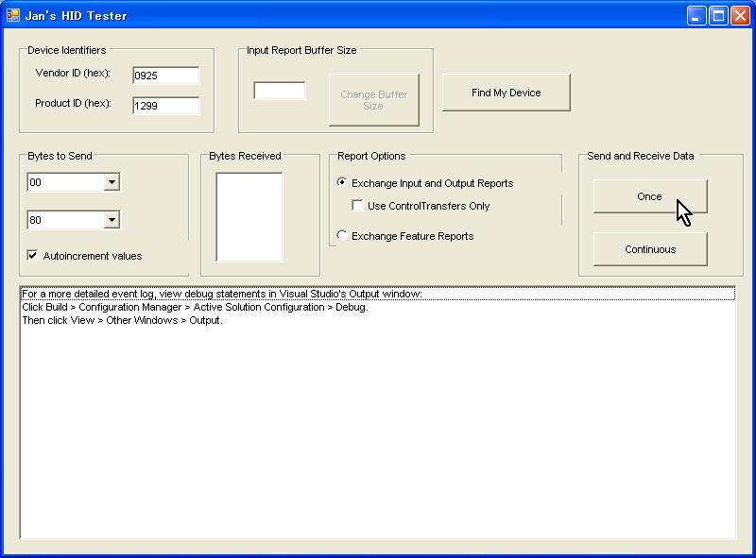Screen dimensions: 756x558
Task: Click the Vendor ID hex field
Action: (166, 76)
